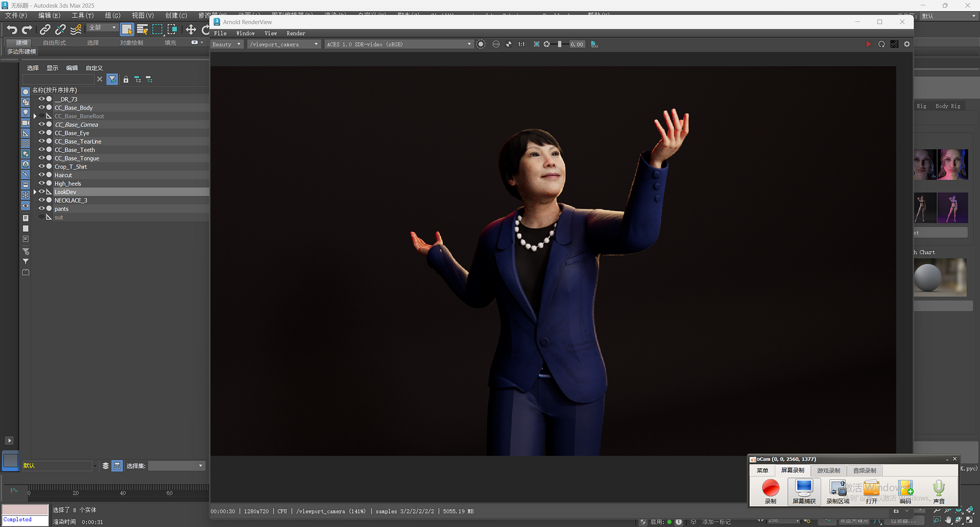Show the hidden suit object via eye icon
The width and height of the screenshot is (980, 527).
(x=42, y=217)
